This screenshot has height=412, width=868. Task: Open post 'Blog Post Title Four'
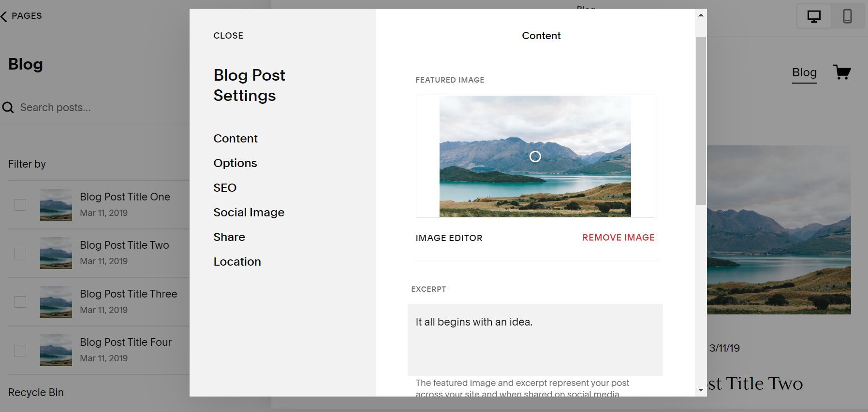[126, 342]
